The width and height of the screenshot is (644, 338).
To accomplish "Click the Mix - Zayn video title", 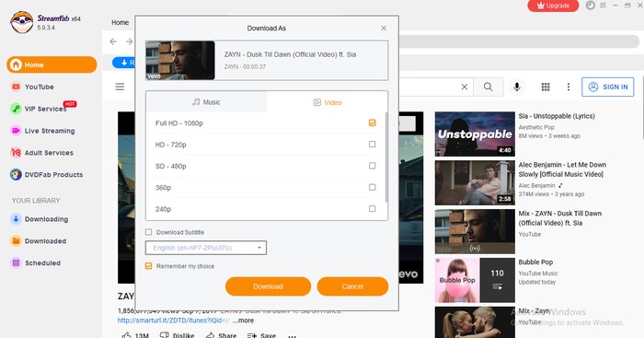I will [x=534, y=311].
